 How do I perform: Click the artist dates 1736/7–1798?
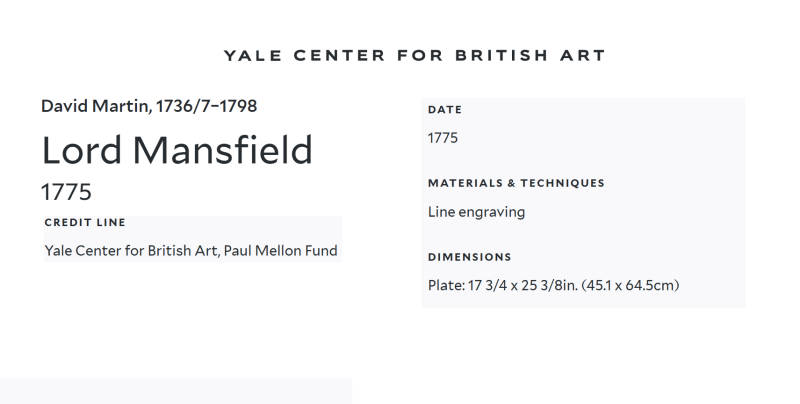206,106
